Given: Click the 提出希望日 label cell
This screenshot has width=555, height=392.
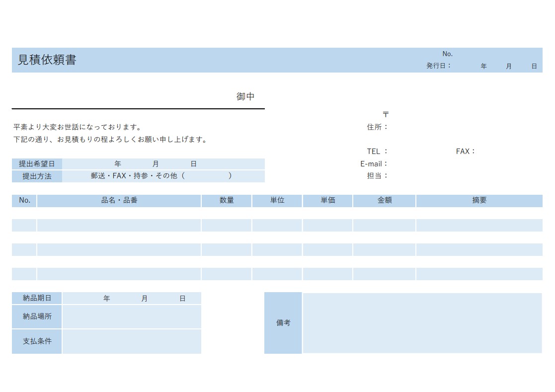Looking at the screenshot, I should (x=37, y=164).
